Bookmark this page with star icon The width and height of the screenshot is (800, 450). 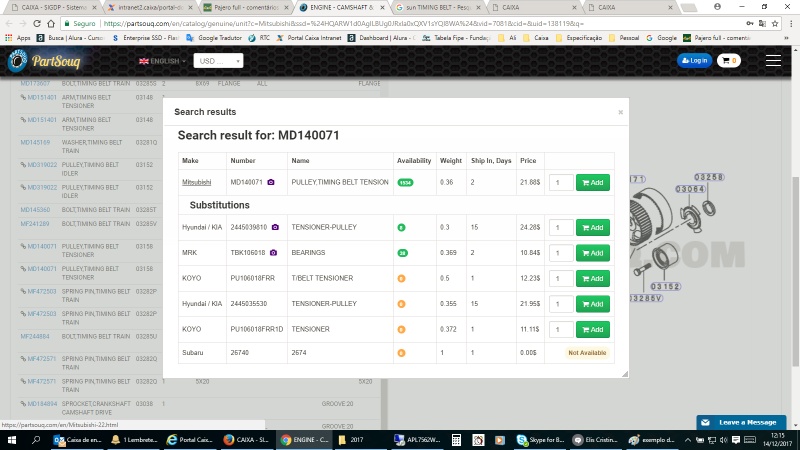pyautogui.click(x=775, y=23)
